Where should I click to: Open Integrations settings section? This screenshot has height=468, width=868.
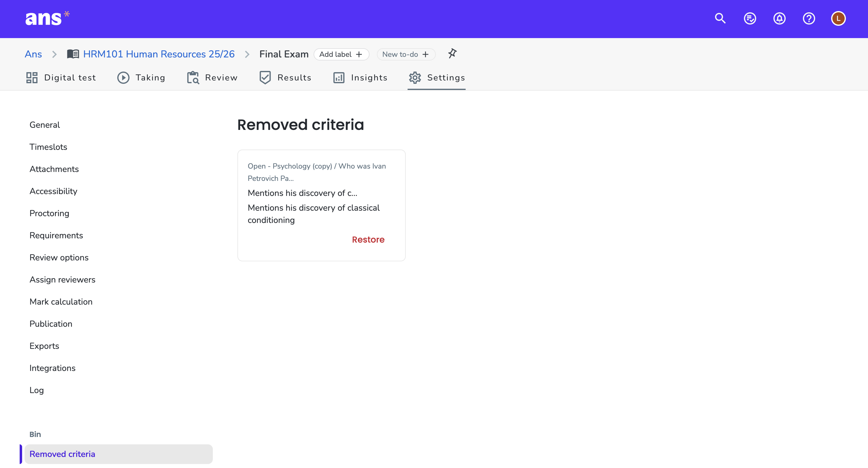tap(53, 368)
